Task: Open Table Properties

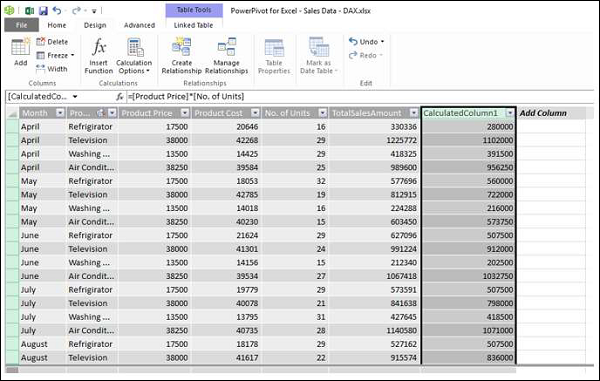Action: (274, 56)
